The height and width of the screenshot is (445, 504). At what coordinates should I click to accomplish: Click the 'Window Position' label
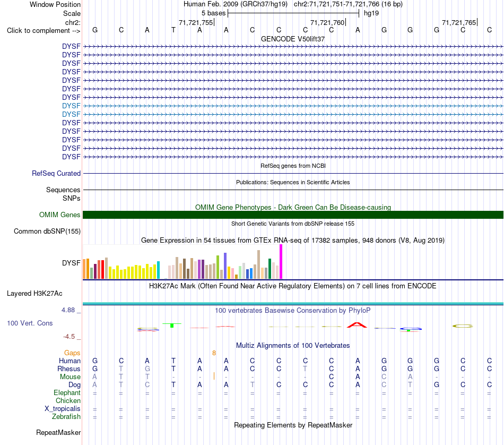coord(55,4)
